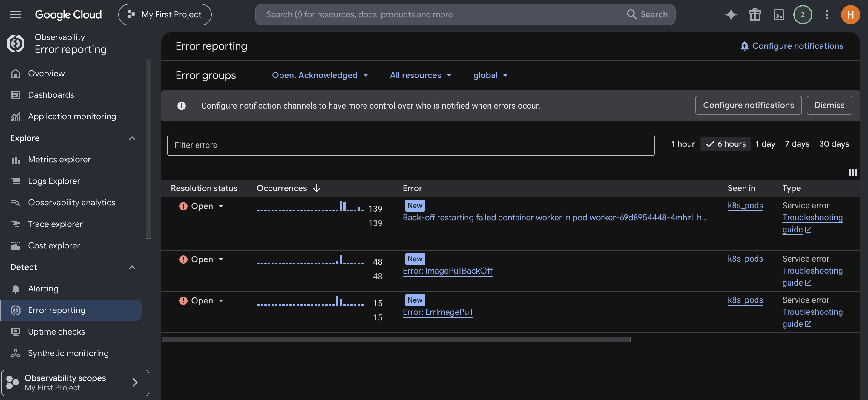The height and width of the screenshot is (400, 868).
Task: Dismiss the notification banner
Action: [829, 105]
